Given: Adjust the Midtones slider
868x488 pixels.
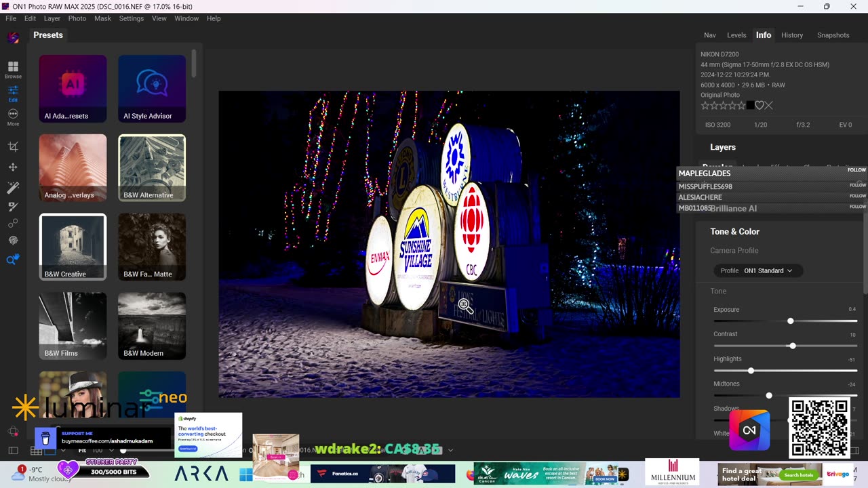Looking at the screenshot, I should [x=768, y=395].
